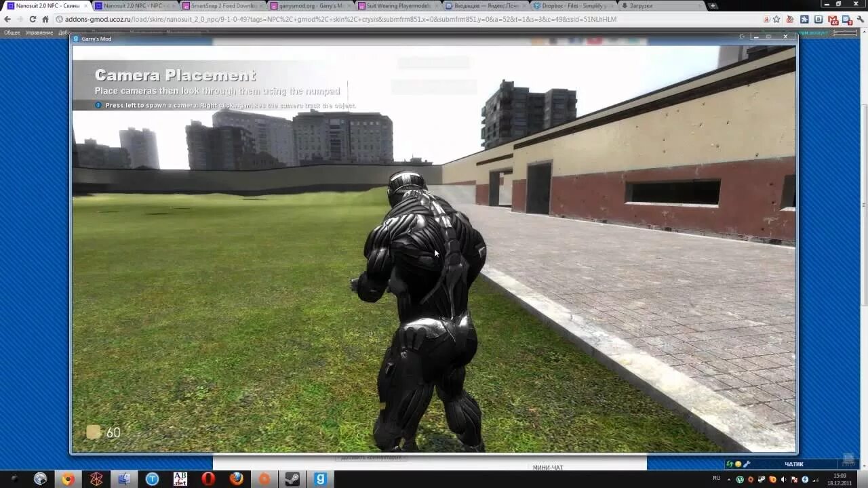This screenshot has width=868, height=488.
Task: Click the Garry's Mod window title icon
Action: pos(76,39)
